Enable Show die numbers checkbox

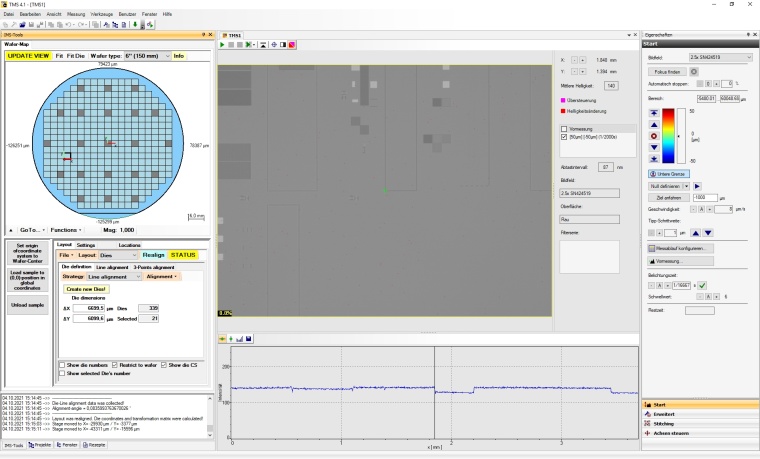[x=62, y=365]
